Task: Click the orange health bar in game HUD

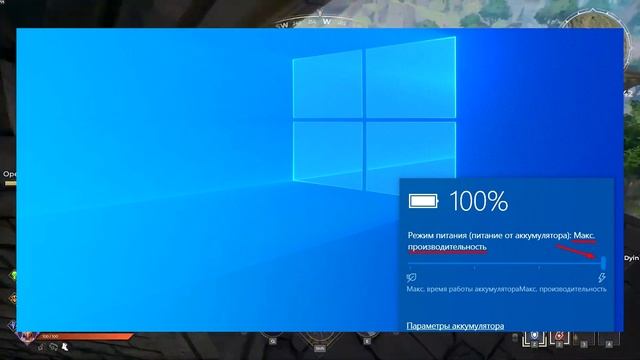Action: click(x=87, y=336)
